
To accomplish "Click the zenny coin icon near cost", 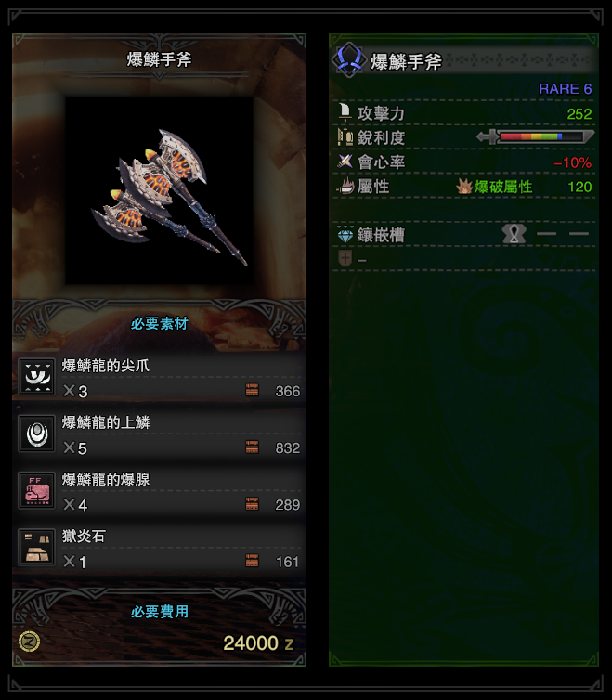I will [29, 642].
